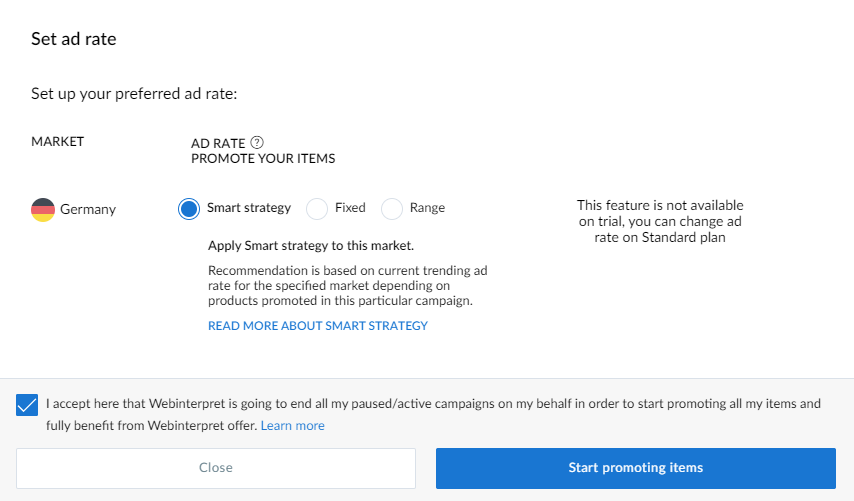Image resolution: width=854 pixels, height=501 pixels.
Task: Click the AD RATE column header text
Action: click(218, 143)
